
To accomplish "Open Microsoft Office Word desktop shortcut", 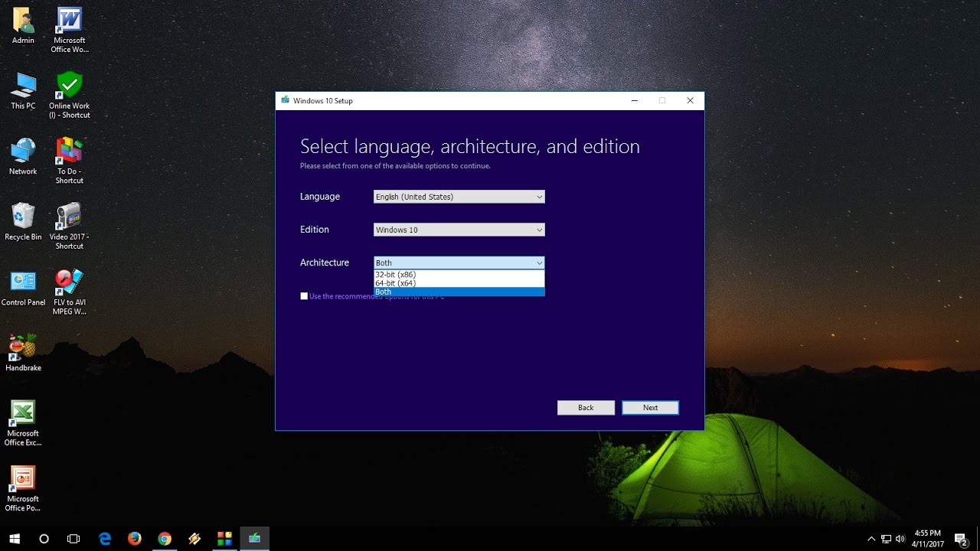I will [69, 30].
